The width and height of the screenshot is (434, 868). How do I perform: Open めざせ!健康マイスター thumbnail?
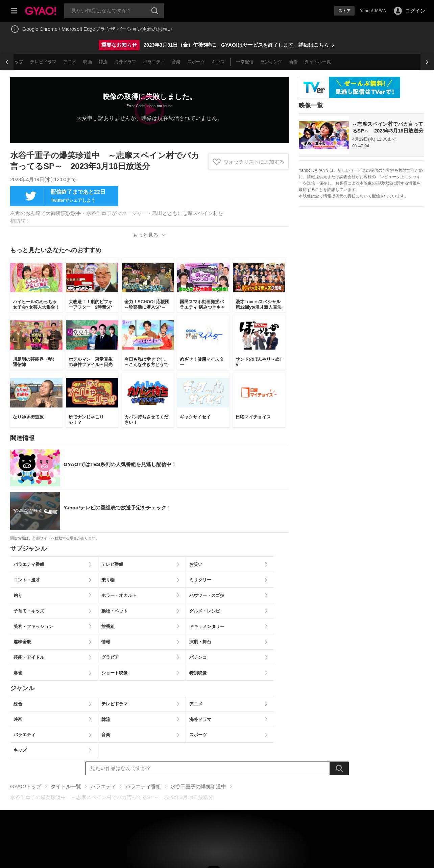[203, 335]
